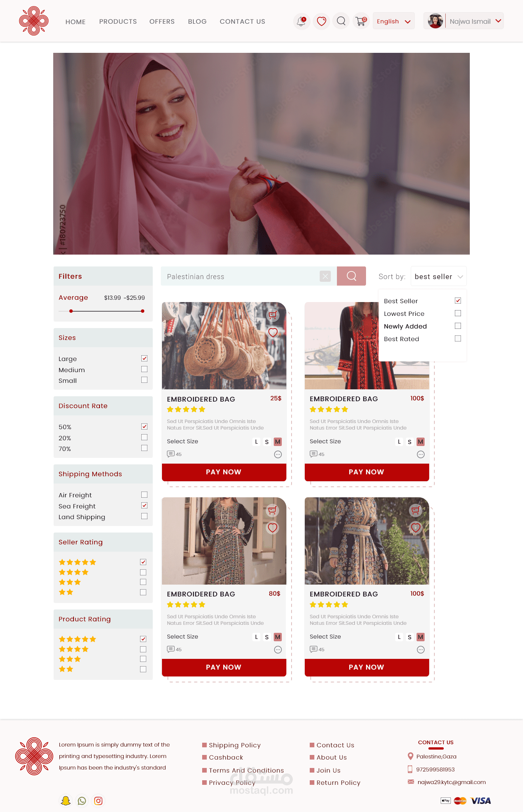The height and width of the screenshot is (812, 523).
Task: Favorite the bottom-right 100$ product
Action: click(x=416, y=528)
